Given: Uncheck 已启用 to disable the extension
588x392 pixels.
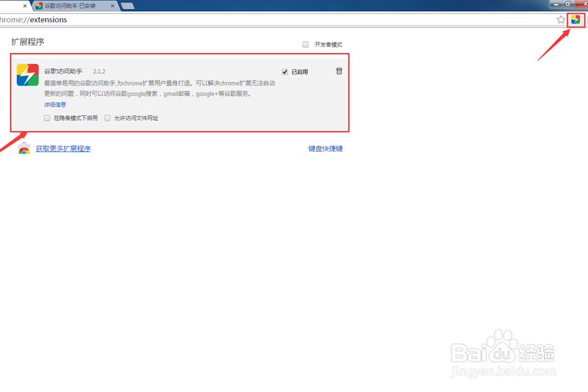Looking at the screenshot, I should pyautogui.click(x=285, y=72).
